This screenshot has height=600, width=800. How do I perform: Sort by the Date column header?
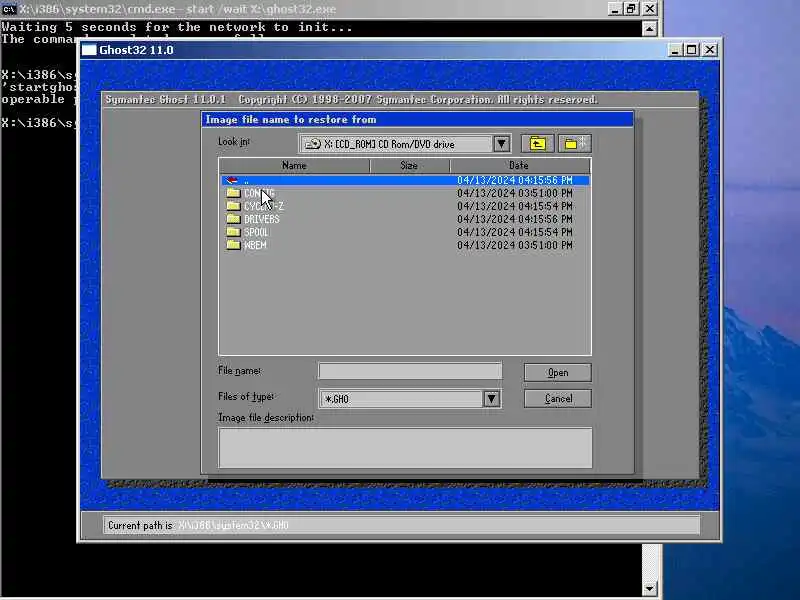(x=519, y=165)
